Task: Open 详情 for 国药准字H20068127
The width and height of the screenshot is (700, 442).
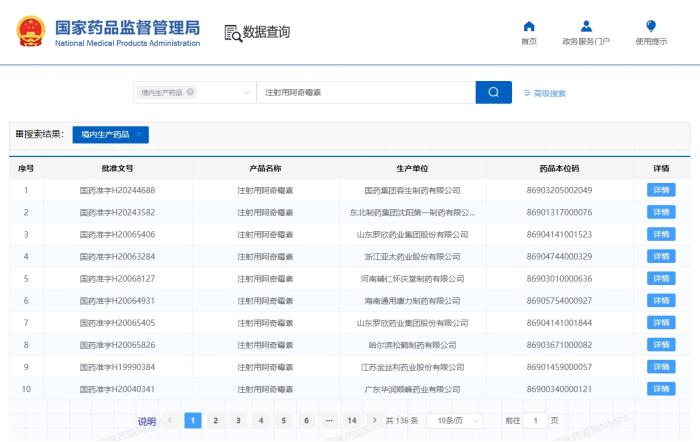Action: [x=661, y=279]
